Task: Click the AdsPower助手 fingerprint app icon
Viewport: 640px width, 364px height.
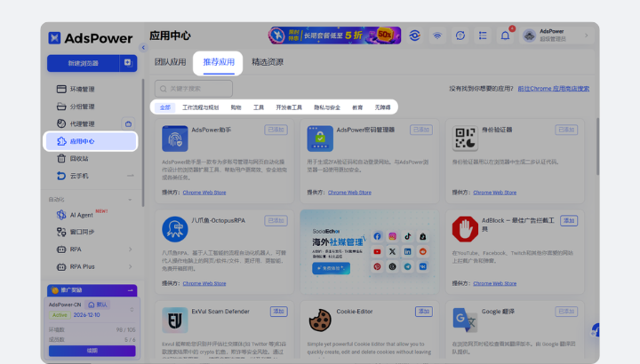Action: click(175, 138)
